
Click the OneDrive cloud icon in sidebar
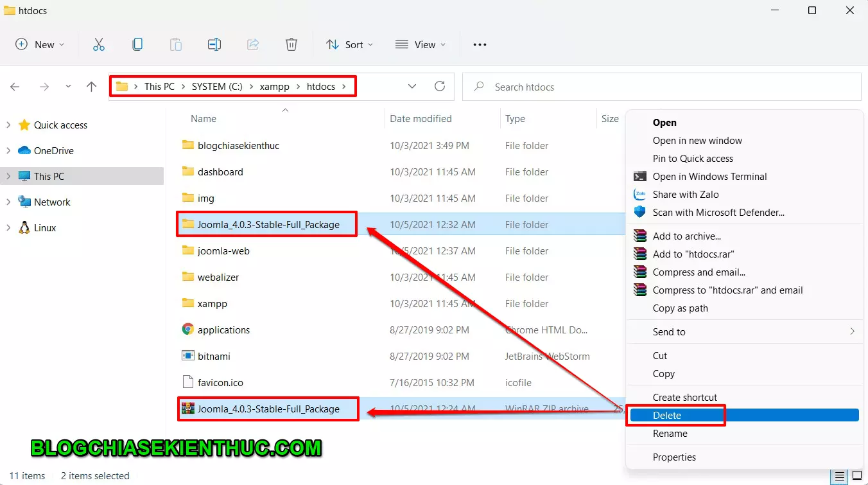point(24,150)
